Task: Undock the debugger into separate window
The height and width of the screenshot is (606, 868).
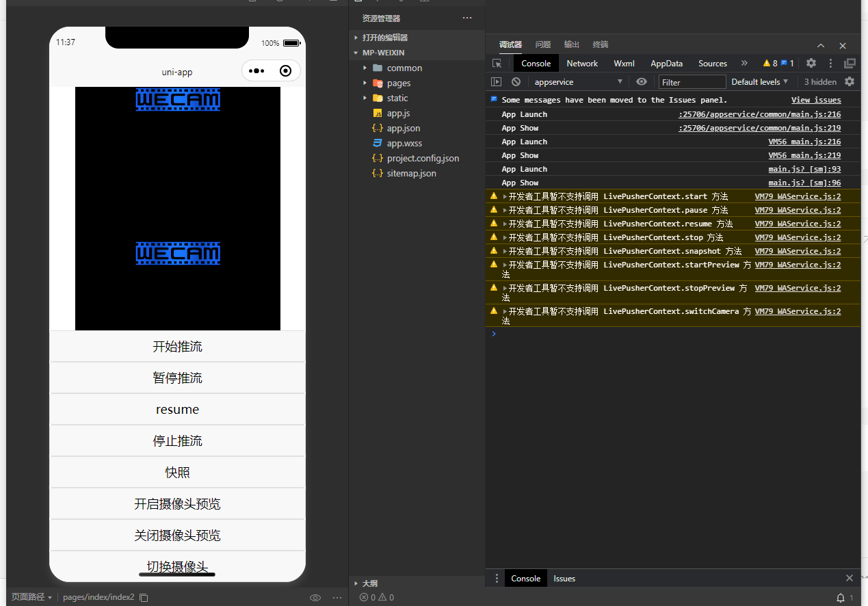Action: pos(850,63)
